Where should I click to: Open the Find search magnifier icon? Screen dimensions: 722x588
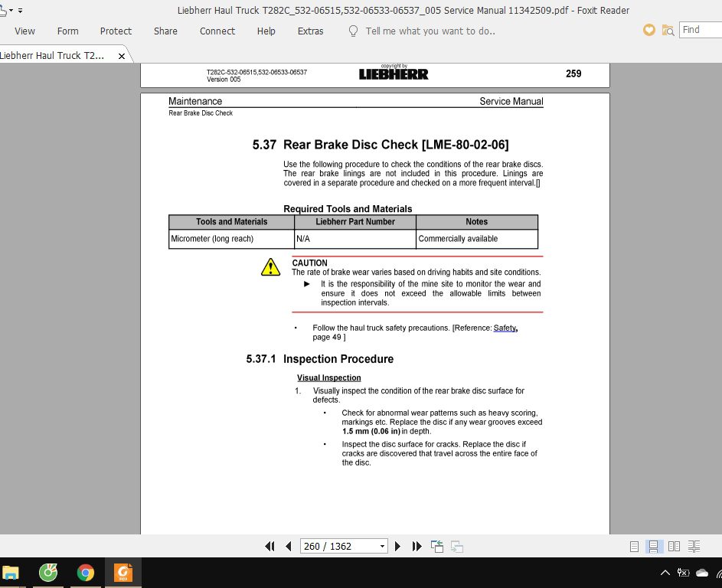[x=668, y=30]
